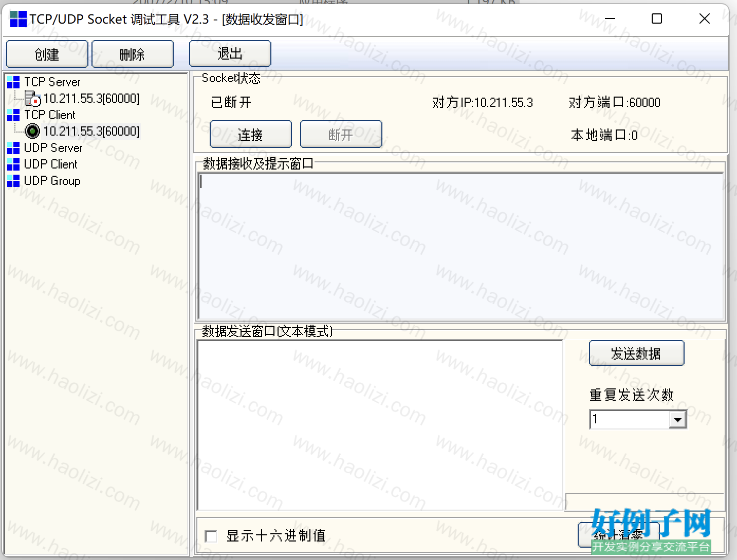This screenshot has height=560, width=737.
Task: Open the 重复发送次数 dropdown arrow
Action: pyautogui.click(x=678, y=420)
